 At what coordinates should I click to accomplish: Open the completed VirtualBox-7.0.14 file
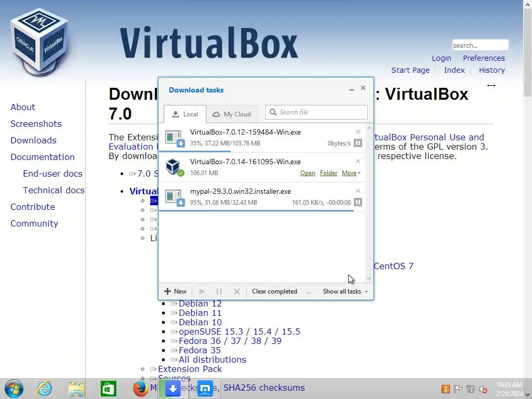point(308,173)
